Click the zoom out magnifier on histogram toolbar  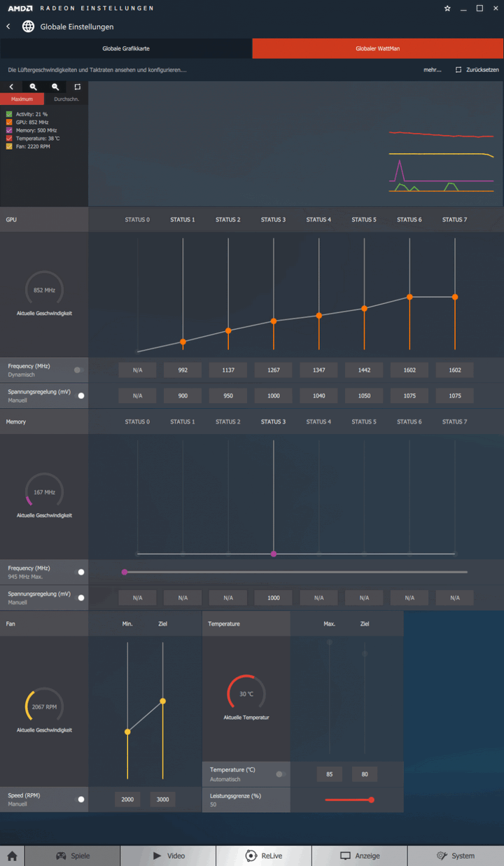click(55, 87)
